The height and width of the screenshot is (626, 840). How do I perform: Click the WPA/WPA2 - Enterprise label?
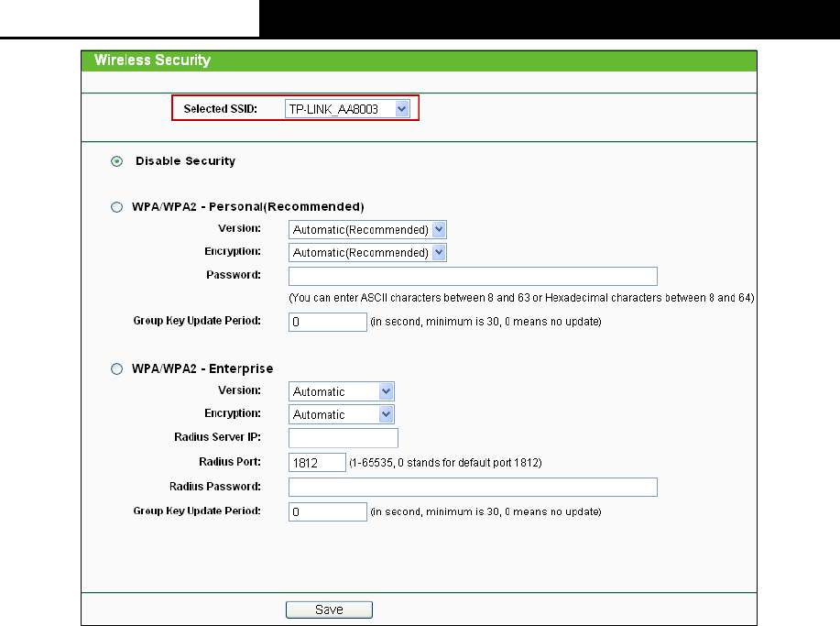202,368
